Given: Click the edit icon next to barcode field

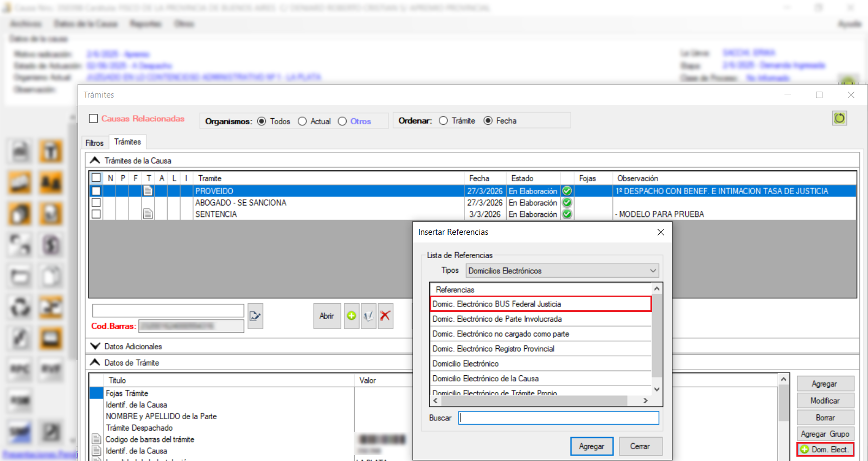Looking at the screenshot, I should click(255, 316).
